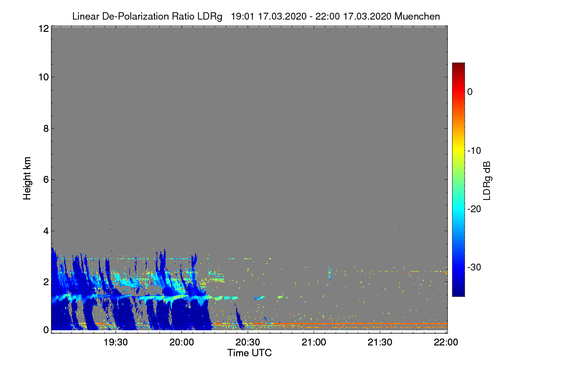Click the dark red top of the colorbar

pos(458,66)
